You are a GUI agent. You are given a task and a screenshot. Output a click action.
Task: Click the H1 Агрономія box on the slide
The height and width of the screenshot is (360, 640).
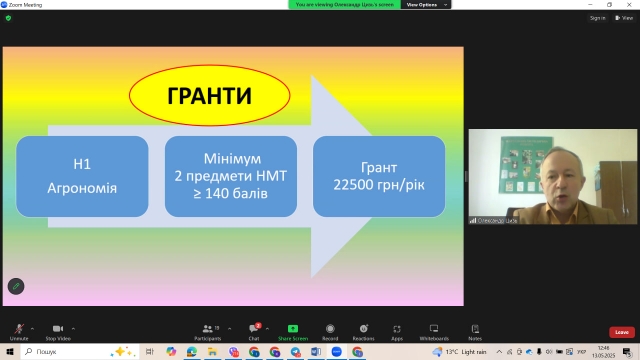point(82,176)
